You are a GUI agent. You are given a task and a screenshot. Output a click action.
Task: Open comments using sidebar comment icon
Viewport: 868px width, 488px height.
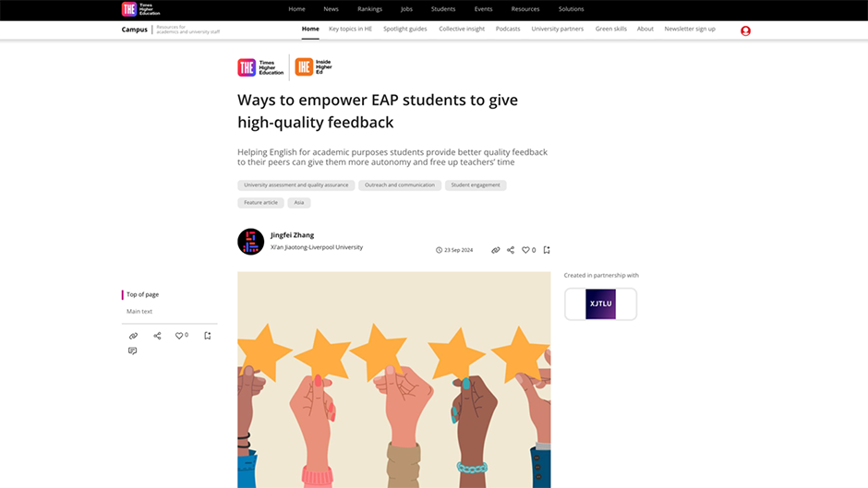132,351
